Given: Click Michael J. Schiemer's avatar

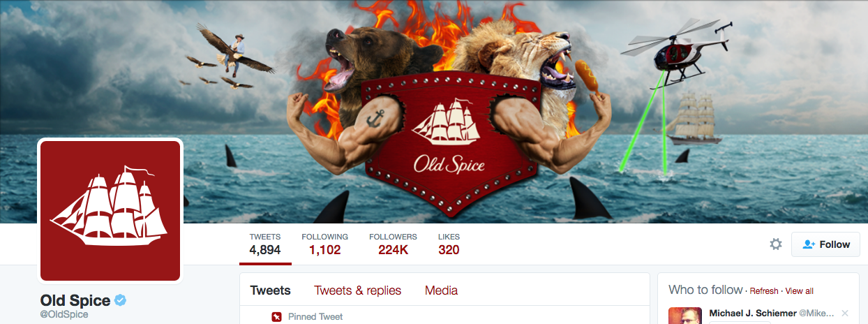Looking at the screenshot, I should point(685,316).
